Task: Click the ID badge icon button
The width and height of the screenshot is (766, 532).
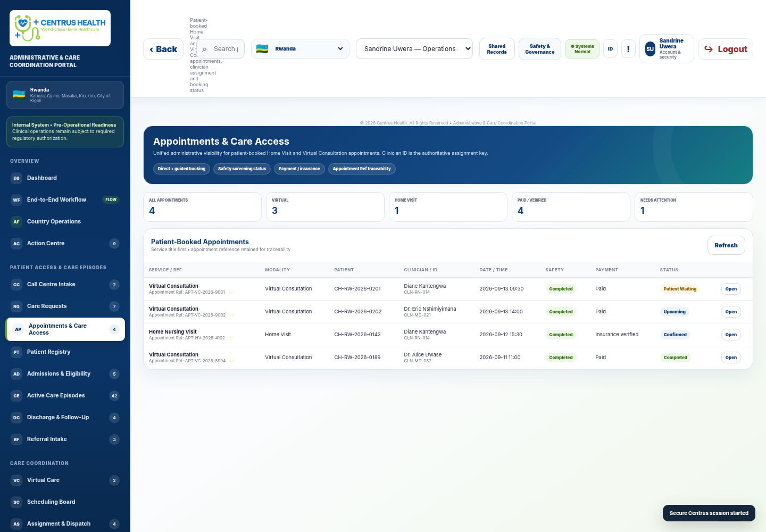Action: coord(610,49)
